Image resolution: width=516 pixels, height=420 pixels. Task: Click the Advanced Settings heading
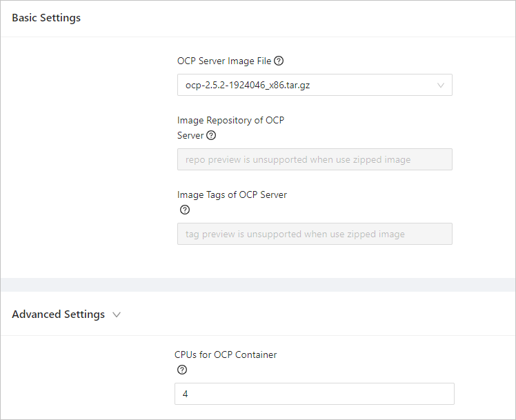(59, 314)
